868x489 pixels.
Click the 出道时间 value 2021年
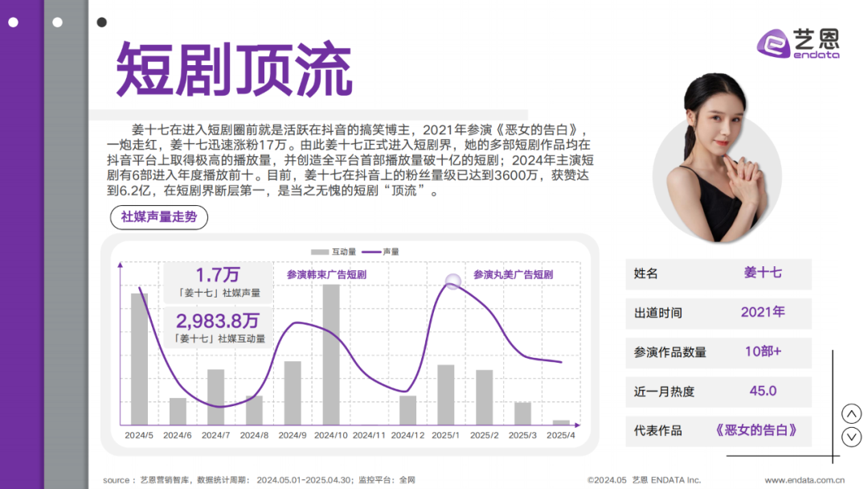(x=763, y=312)
